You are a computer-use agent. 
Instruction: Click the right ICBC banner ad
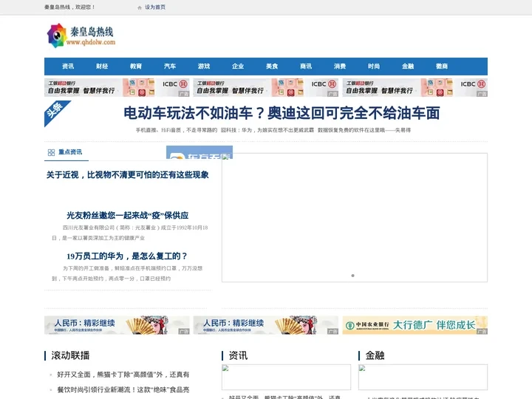click(415, 87)
